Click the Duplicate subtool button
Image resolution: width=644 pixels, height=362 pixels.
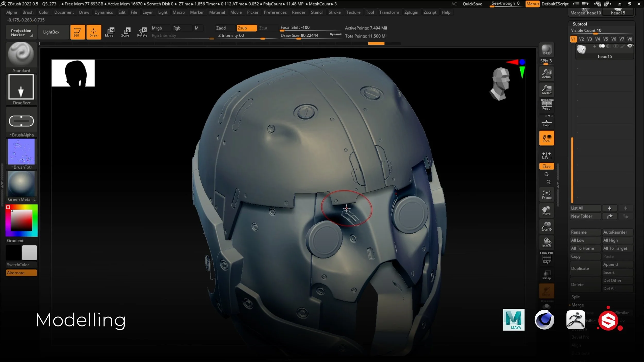(585, 268)
